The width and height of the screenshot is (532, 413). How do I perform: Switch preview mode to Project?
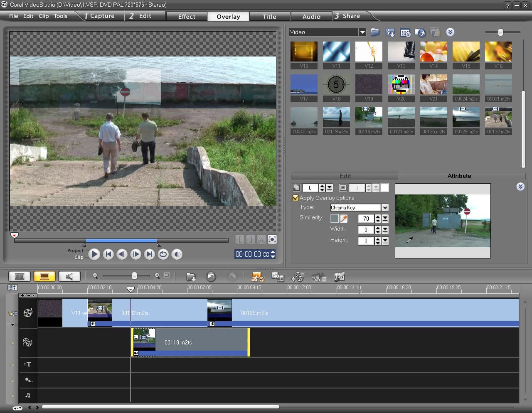(75, 251)
